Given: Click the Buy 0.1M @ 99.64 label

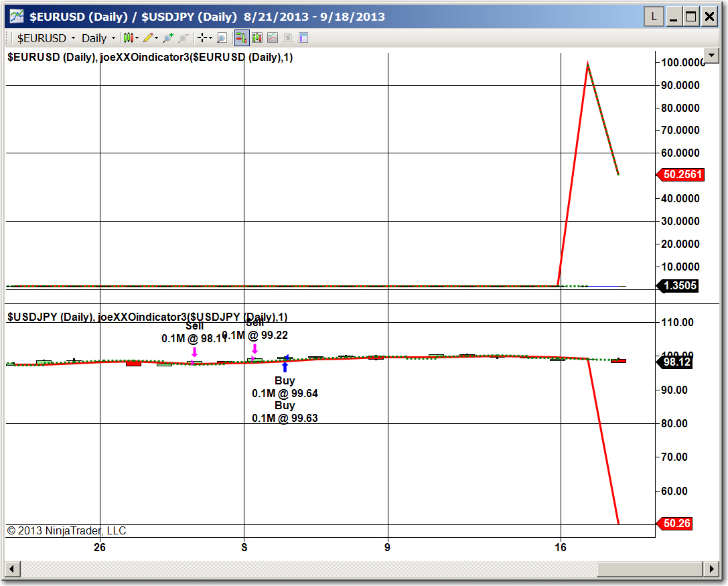Looking at the screenshot, I should point(285,387).
